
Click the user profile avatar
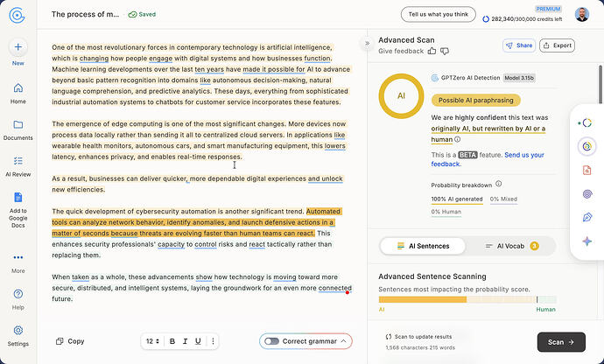(581, 15)
